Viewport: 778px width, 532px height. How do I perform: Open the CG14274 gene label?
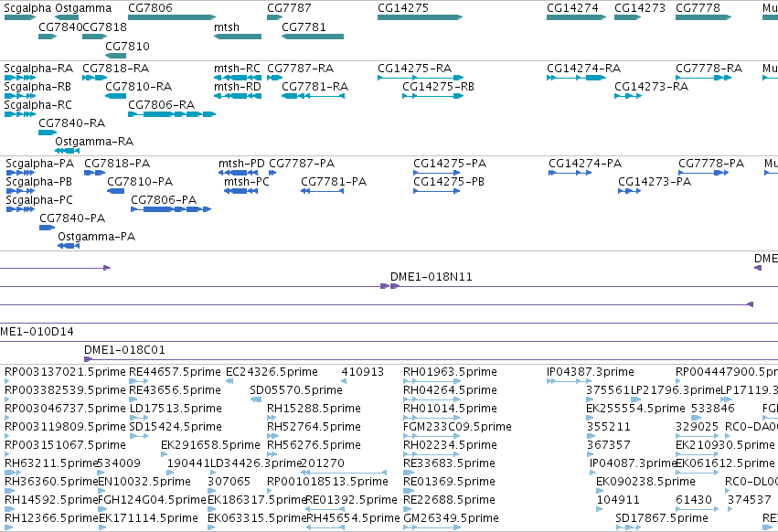(x=572, y=8)
